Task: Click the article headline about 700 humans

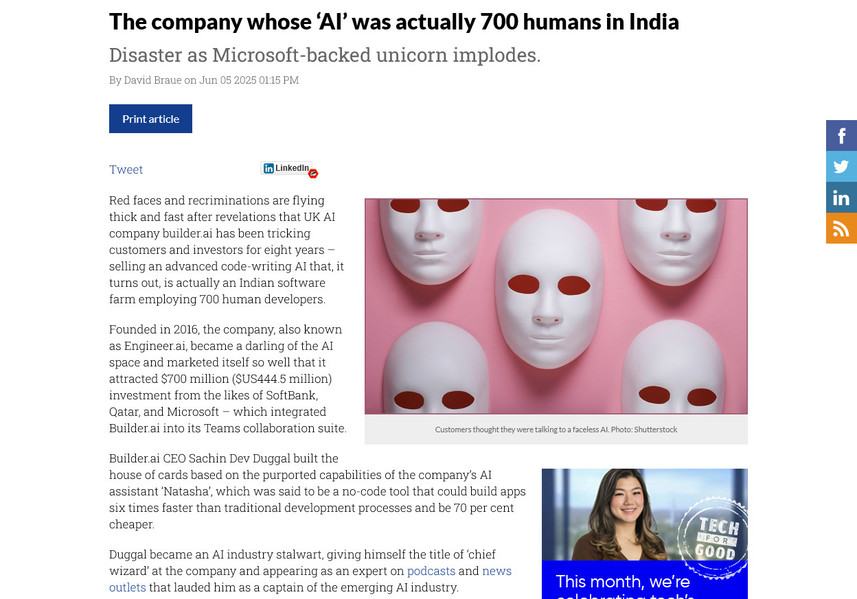Action: point(394,22)
